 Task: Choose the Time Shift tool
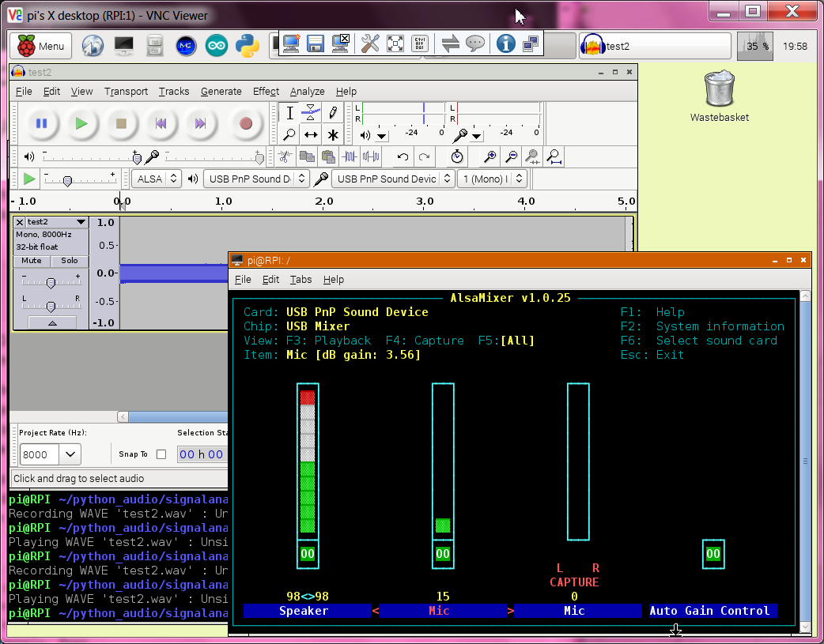tap(311, 135)
